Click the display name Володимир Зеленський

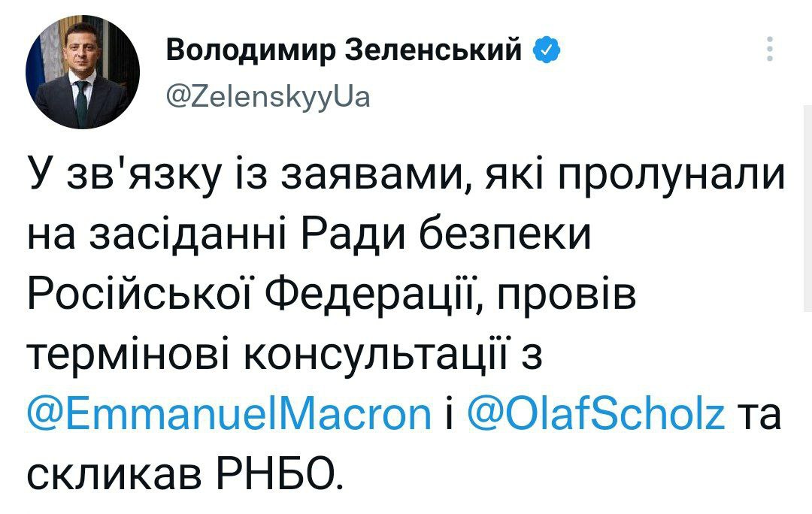point(343,51)
